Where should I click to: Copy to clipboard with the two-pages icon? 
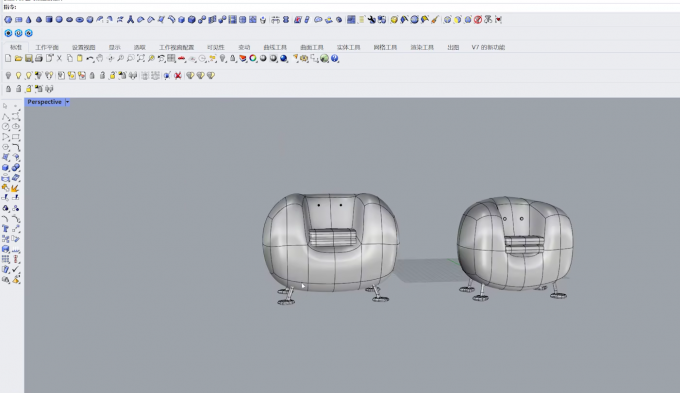pos(69,58)
